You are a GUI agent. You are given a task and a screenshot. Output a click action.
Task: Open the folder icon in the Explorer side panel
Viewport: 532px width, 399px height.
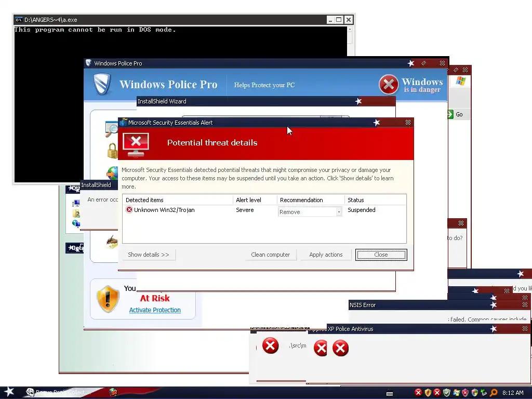click(76, 214)
